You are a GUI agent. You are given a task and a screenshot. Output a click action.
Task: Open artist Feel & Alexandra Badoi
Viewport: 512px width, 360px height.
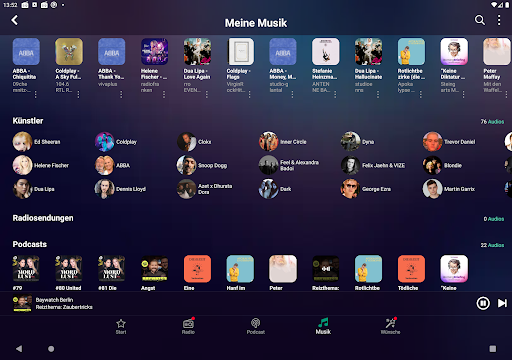[x=289, y=165]
